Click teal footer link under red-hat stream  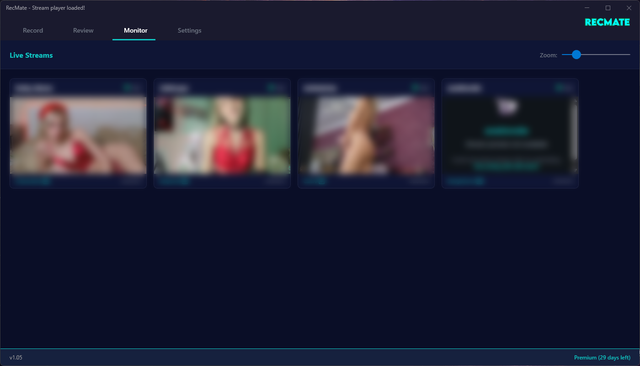click(x=32, y=181)
